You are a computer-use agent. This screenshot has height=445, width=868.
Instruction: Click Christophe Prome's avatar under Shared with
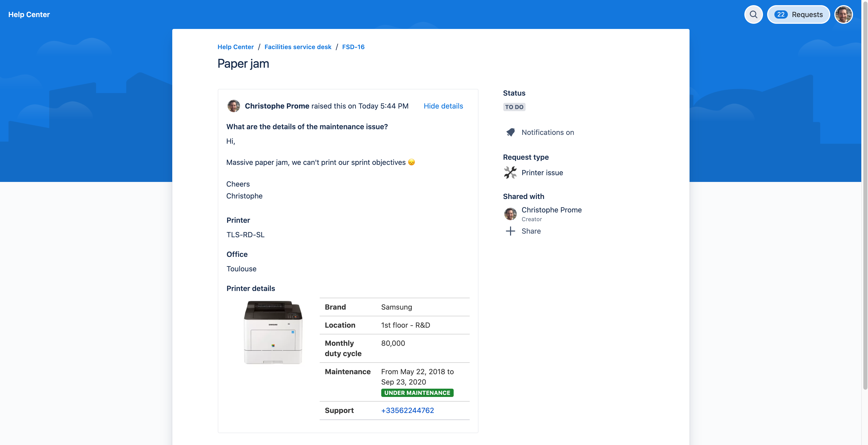510,214
